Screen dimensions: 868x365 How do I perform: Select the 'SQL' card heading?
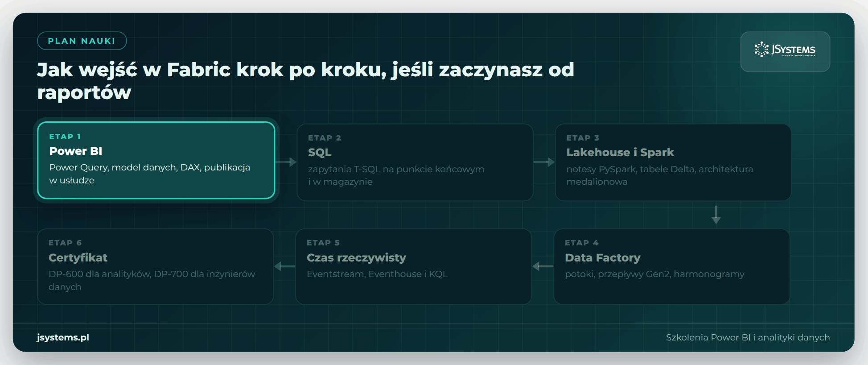pos(320,152)
